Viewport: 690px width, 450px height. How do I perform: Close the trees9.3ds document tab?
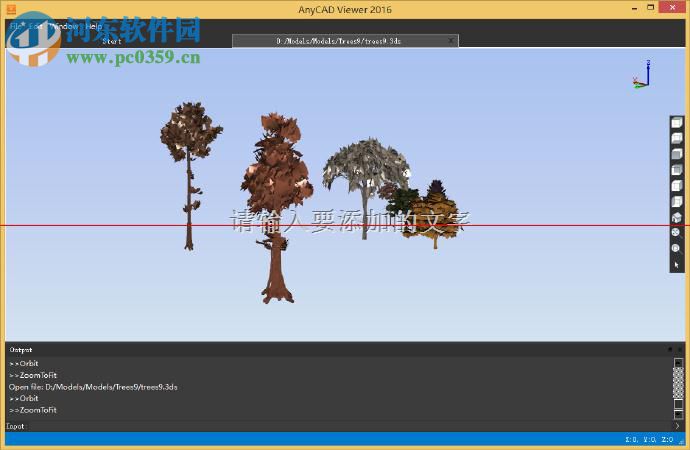(451, 40)
